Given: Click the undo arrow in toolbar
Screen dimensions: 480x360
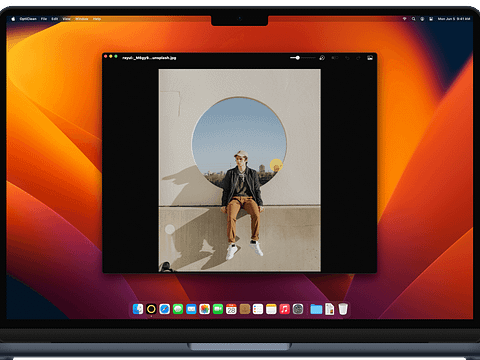Looking at the screenshot, I should pyautogui.click(x=347, y=58).
